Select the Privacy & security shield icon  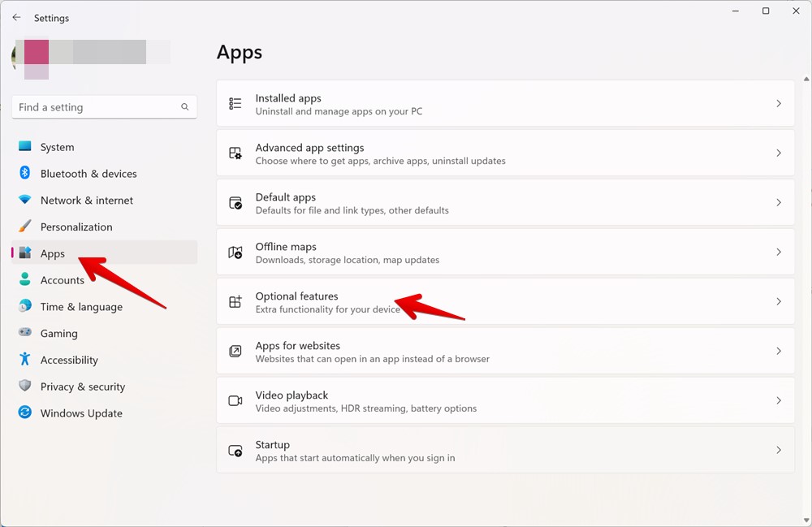coord(24,387)
